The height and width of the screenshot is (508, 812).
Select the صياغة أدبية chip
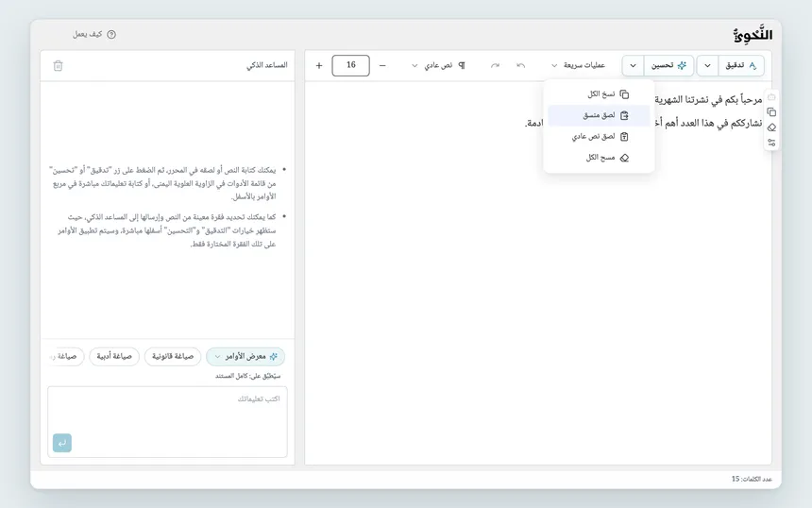point(114,356)
